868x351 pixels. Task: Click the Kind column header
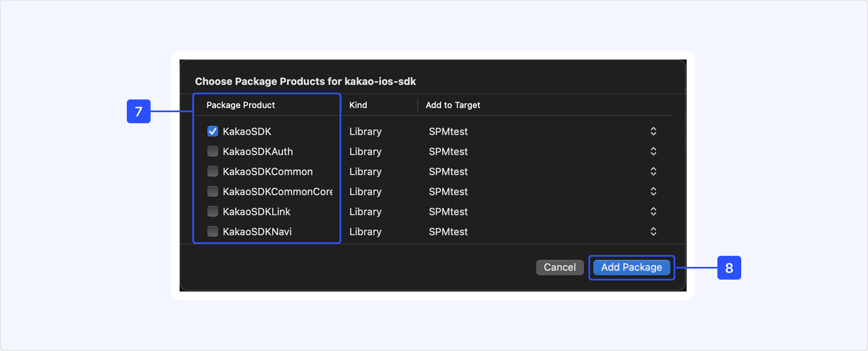[x=358, y=105]
